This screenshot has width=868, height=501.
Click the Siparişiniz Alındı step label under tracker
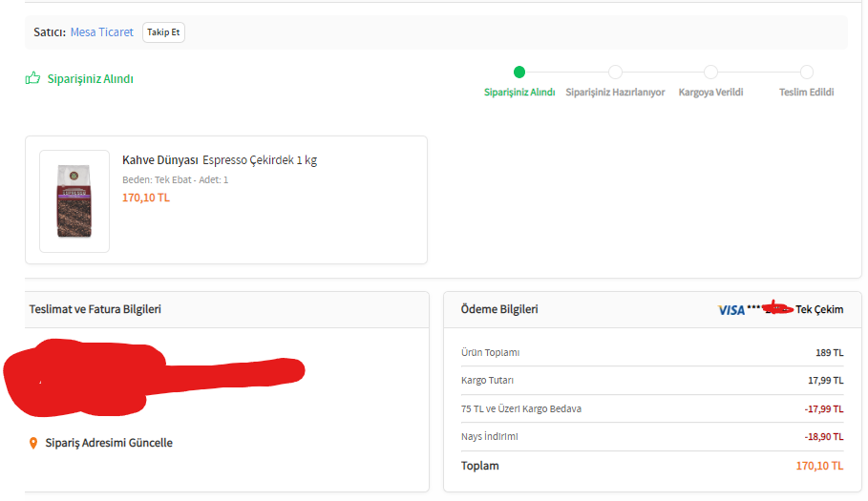click(x=519, y=93)
